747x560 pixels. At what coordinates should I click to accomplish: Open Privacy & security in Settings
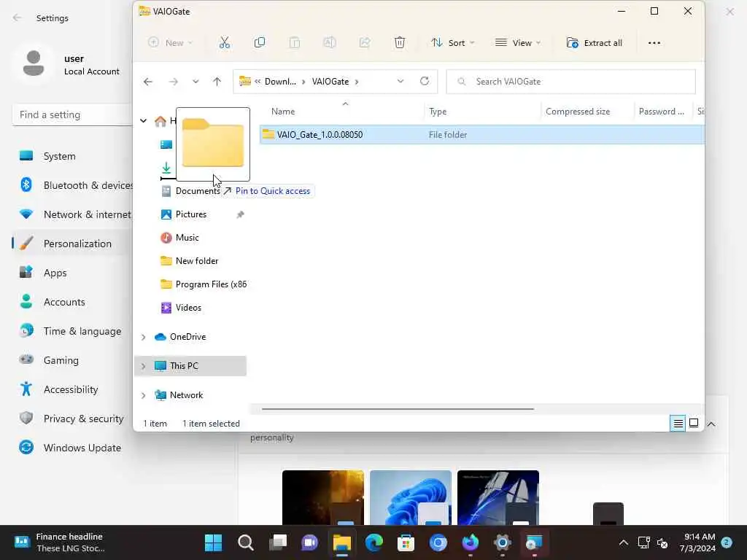83,419
